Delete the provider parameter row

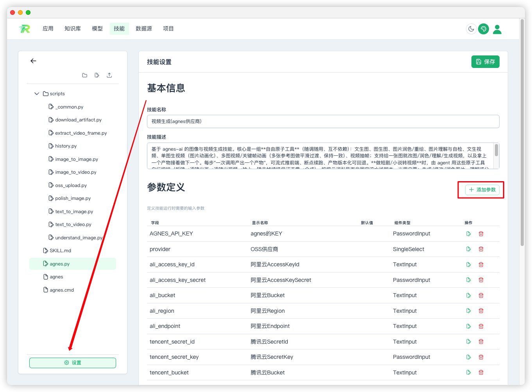(481, 249)
